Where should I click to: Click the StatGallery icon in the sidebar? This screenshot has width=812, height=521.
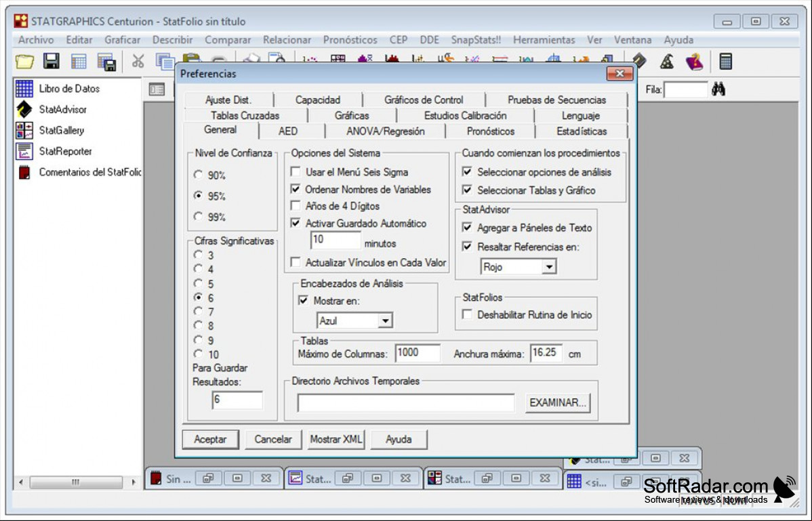[24, 130]
